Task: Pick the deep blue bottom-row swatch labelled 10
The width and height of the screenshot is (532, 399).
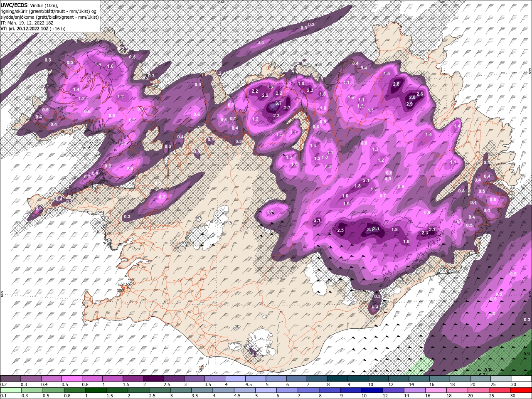Action: [372, 390]
